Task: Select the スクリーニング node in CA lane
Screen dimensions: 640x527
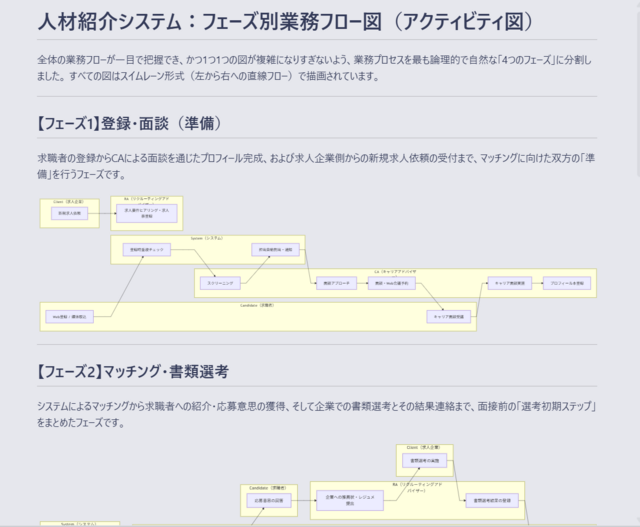Action: coord(220,283)
